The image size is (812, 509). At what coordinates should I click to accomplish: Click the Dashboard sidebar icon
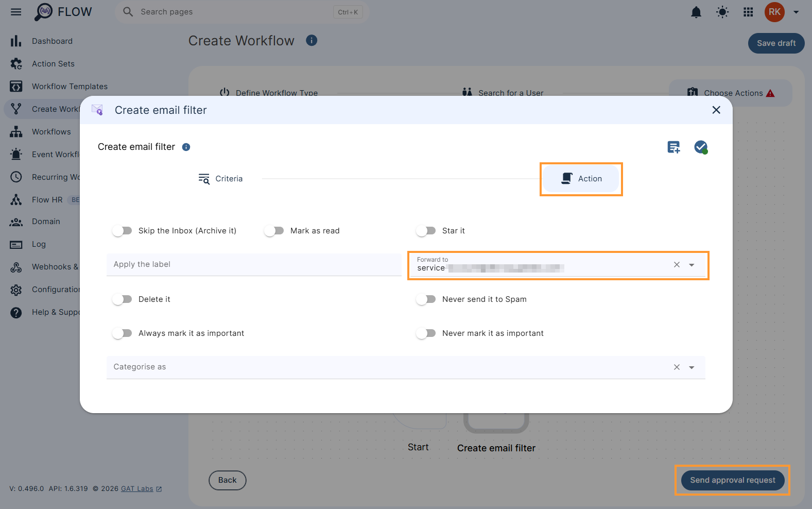[16, 41]
